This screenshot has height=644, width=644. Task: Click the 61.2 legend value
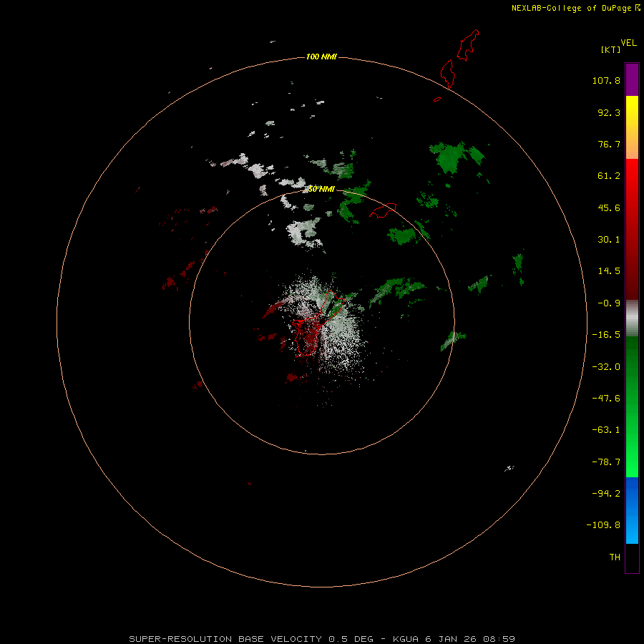609,176
